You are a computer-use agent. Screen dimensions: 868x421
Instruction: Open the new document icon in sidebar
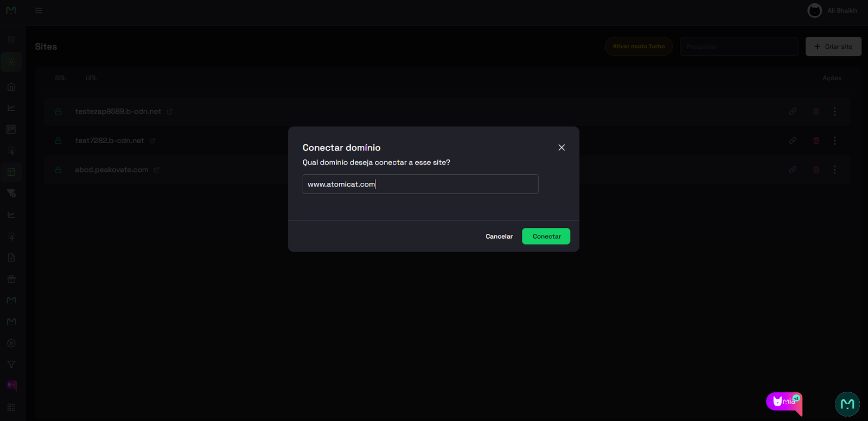[x=11, y=258]
